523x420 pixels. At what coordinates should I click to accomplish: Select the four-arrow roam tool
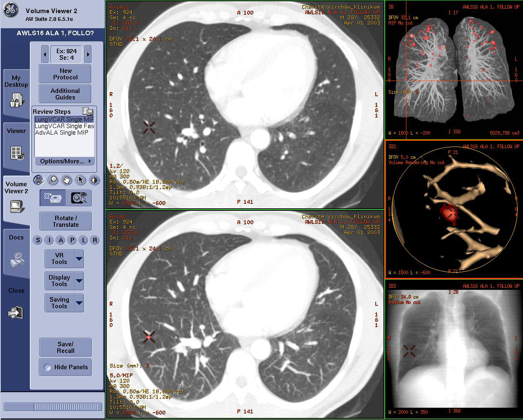[38, 180]
